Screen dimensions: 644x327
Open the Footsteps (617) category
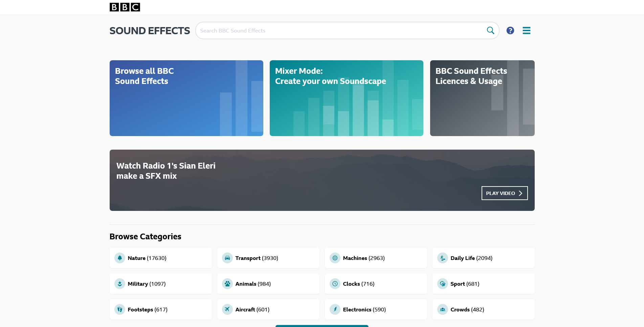coord(161,309)
